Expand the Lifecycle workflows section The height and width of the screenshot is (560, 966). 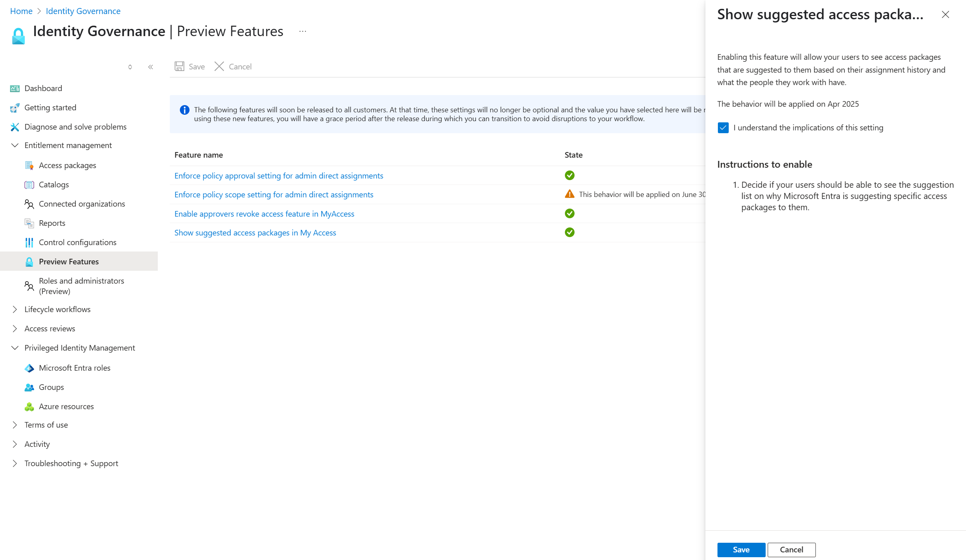pyautogui.click(x=15, y=309)
